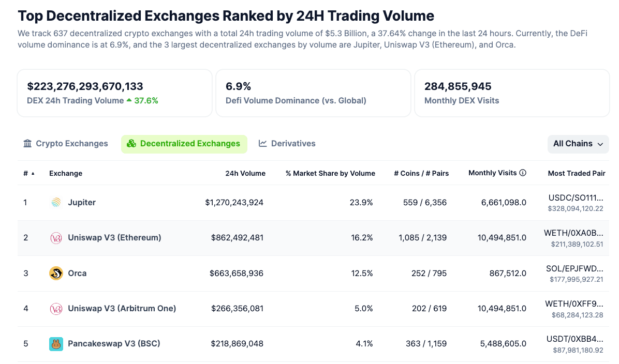619x364 pixels.
Task: Click the Uniswap V3 (Ethereum) logo icon
Action: (56, 238)
